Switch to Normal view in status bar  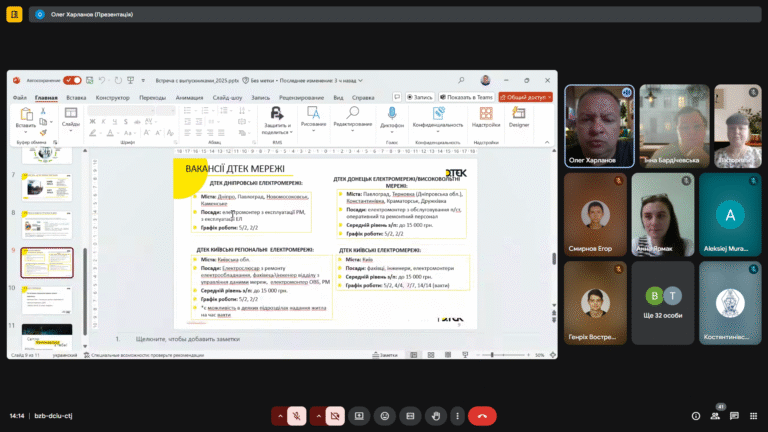tap(414, 355)
